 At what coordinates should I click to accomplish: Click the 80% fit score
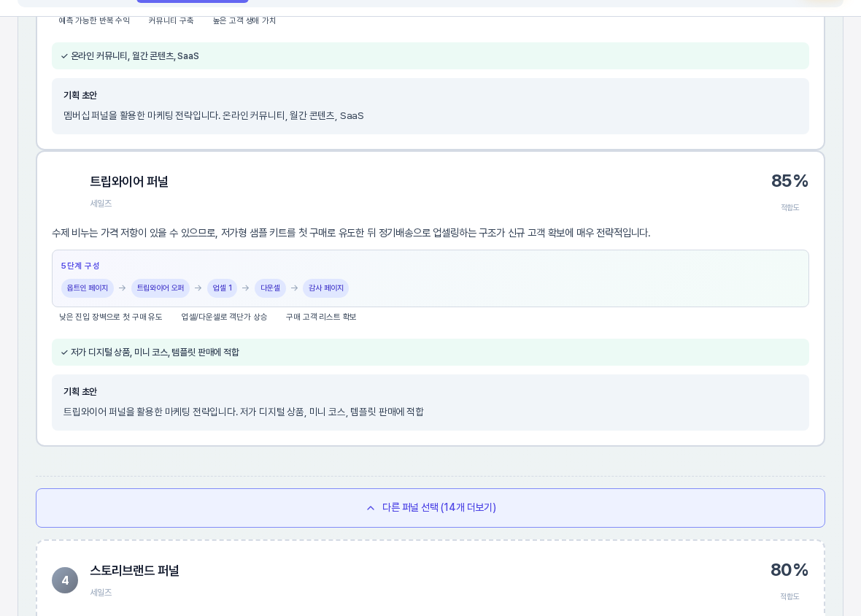789,570
